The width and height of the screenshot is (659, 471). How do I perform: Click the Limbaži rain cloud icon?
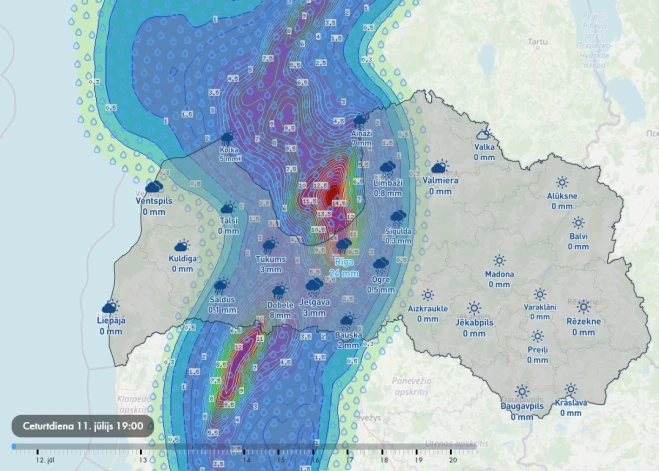click(x=387, y=166)
